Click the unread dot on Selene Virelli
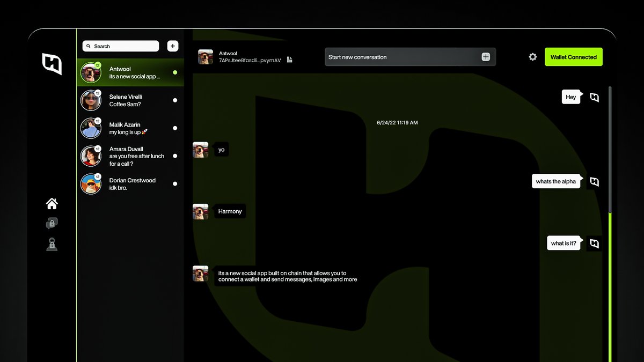This screenshot has height=362, width=644. point(175,100)
